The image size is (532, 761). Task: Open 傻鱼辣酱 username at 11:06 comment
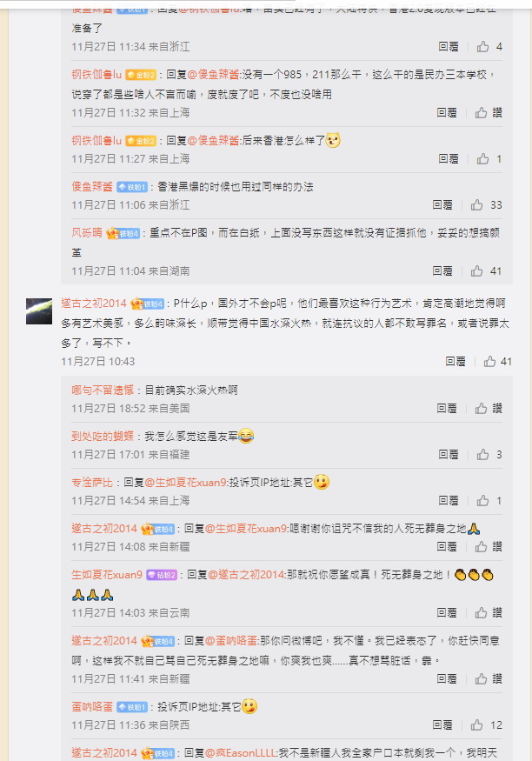pyautogui.click(x=92, y=186)
